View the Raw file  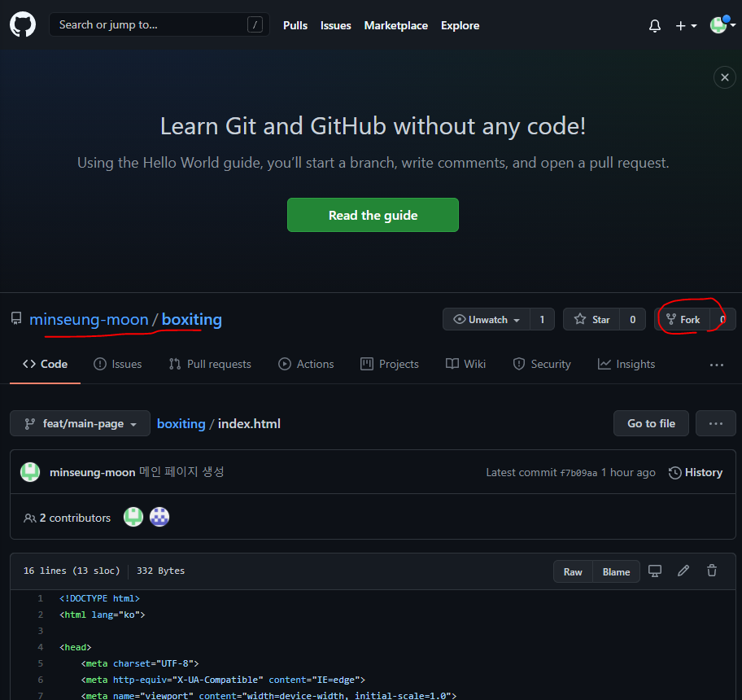click(573, 571)
